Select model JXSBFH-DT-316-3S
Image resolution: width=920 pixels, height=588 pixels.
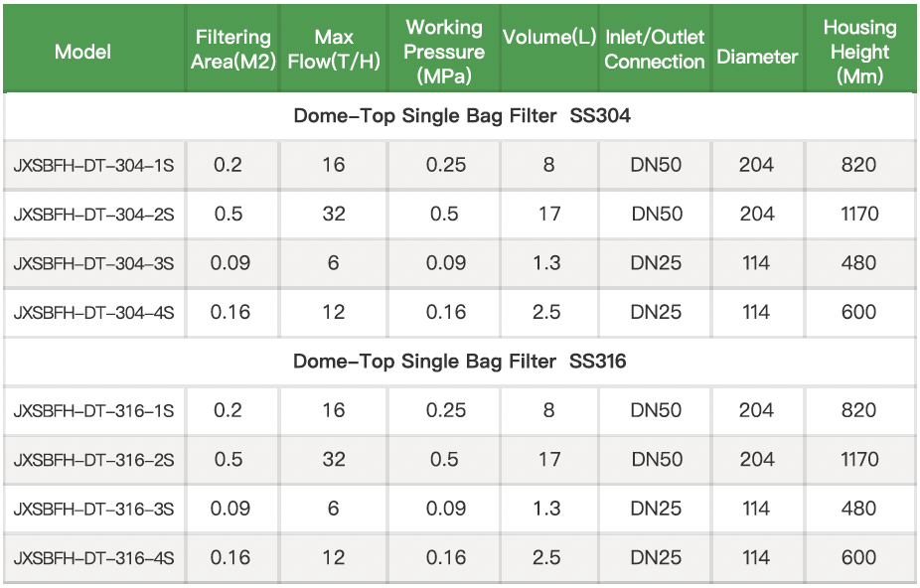94,510
